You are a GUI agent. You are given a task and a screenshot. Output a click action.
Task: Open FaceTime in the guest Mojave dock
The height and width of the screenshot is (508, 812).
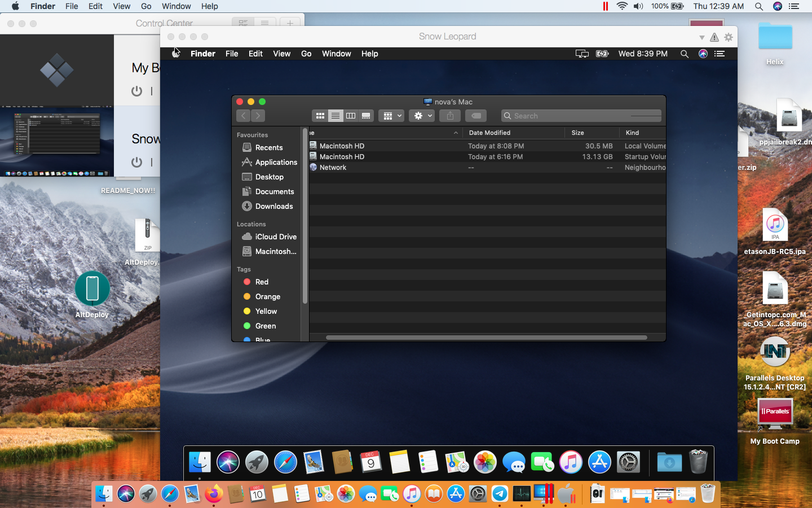tap(542, 462)
